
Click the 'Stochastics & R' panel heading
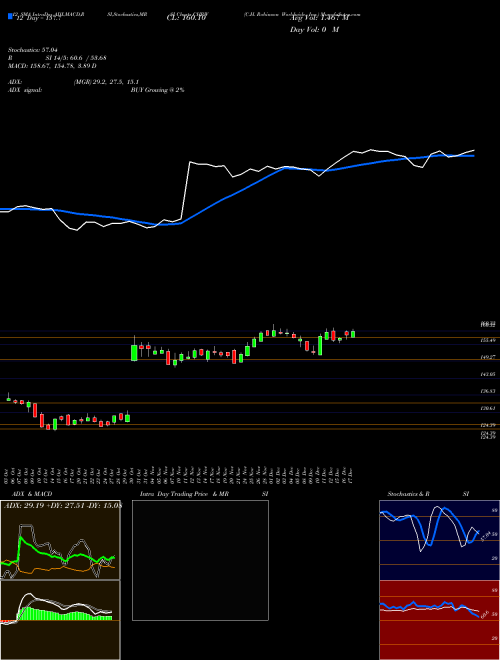point(409,494)
